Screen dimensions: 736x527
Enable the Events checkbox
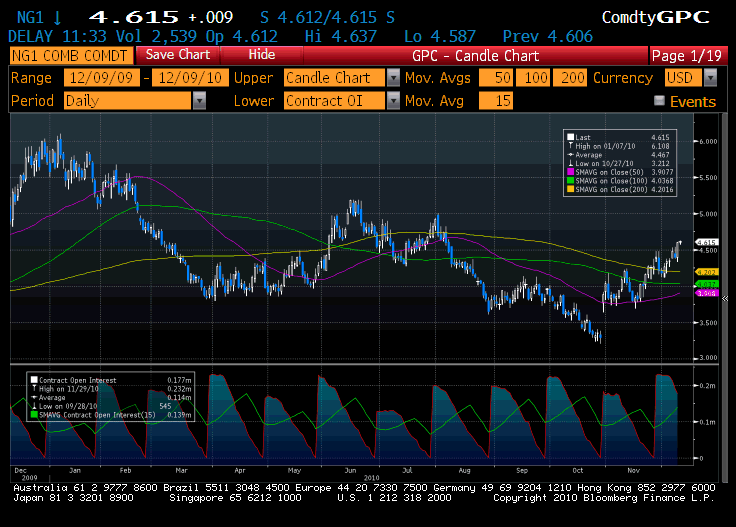(x=659, y=101)
